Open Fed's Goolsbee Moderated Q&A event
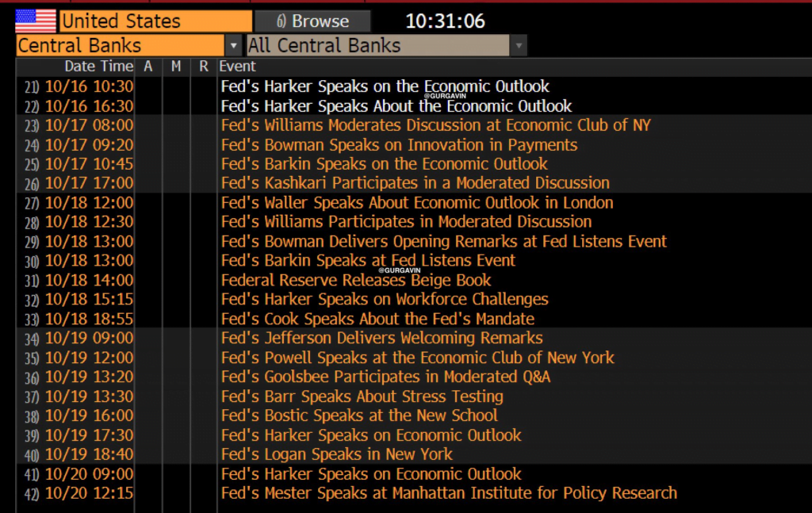The height and width of the screenshot is (513, 812). pos(385,377)
